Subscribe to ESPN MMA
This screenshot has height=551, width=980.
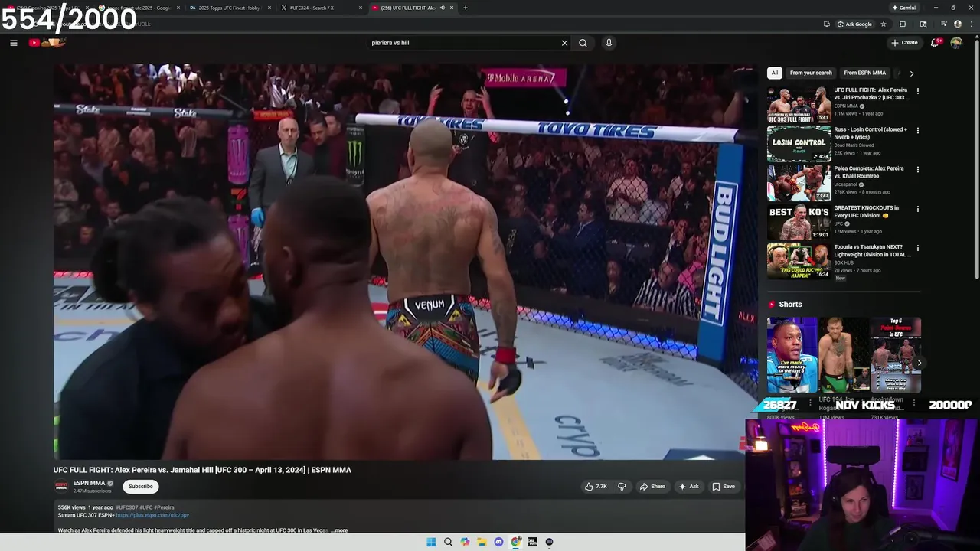point(140,487)
